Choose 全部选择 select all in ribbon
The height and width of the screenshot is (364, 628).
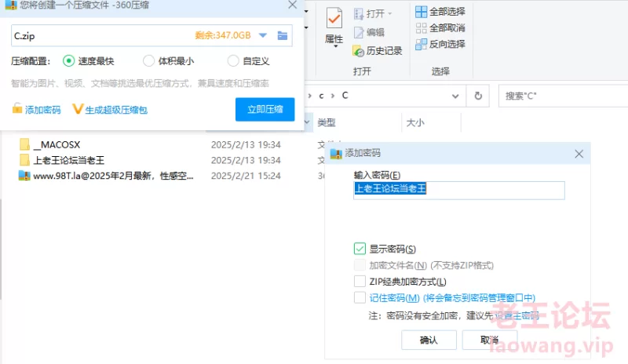pos(440,12)
